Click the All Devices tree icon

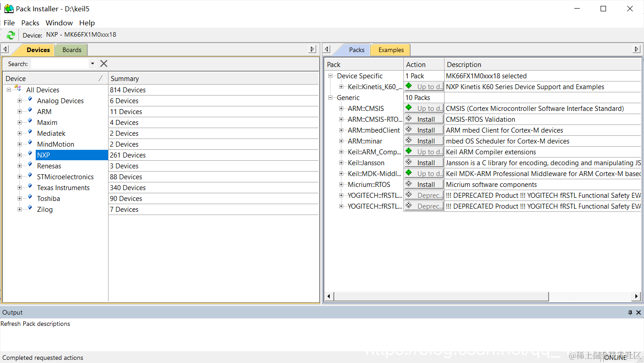[18, 89]
